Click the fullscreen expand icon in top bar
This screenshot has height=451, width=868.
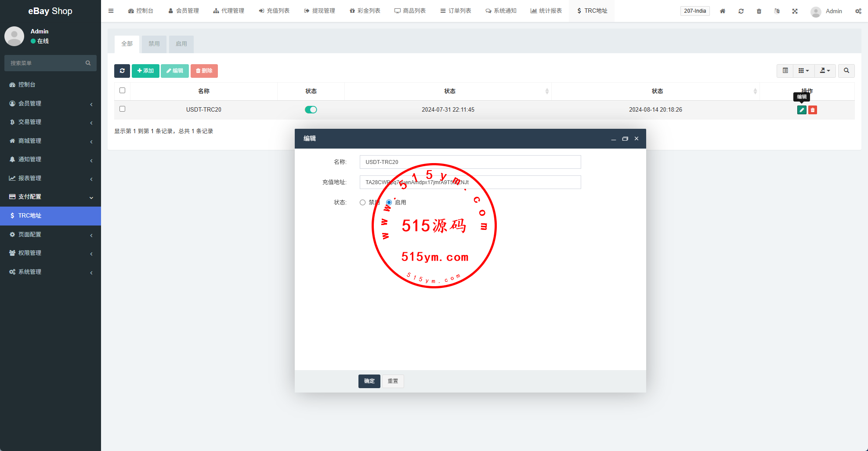[x=795, y=11]
